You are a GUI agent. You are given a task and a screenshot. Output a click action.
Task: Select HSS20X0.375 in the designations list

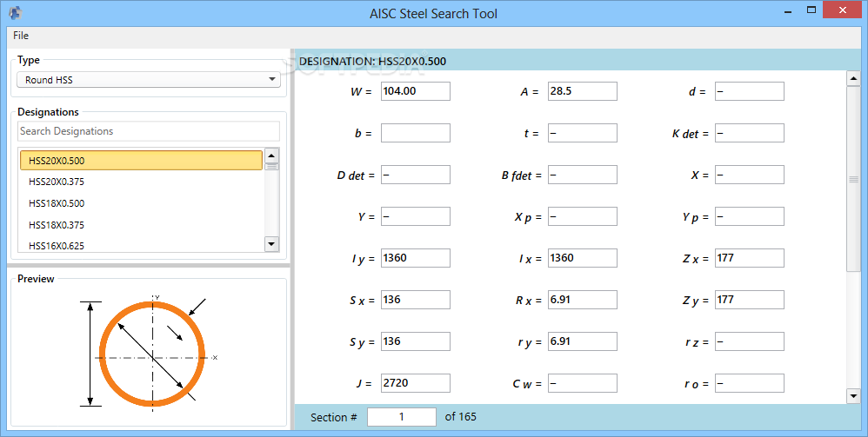click(x=141, y=182)
